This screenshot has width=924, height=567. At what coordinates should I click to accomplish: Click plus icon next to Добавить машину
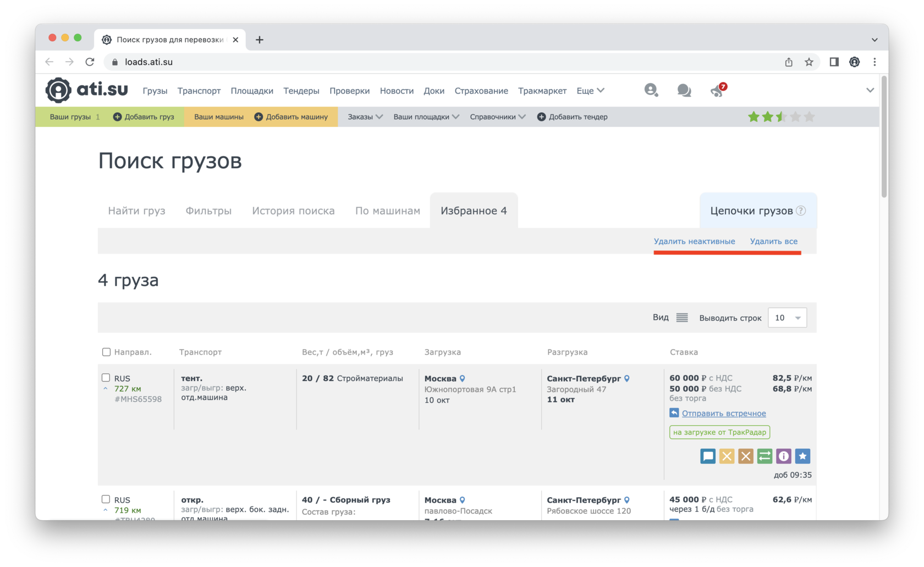tap(258, 117)
